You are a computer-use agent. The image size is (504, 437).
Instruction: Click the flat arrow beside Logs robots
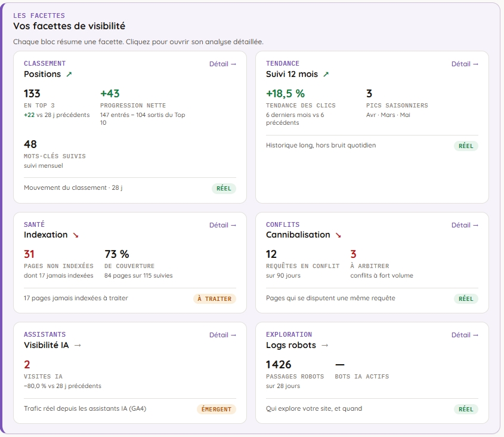325,345
